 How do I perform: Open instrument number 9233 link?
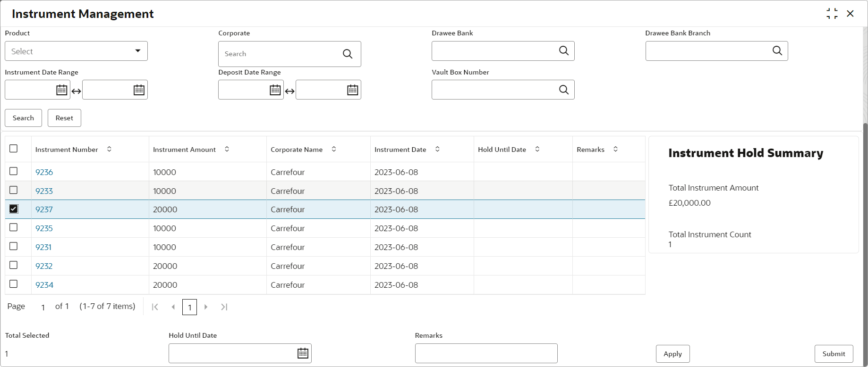tap(44, 191)
